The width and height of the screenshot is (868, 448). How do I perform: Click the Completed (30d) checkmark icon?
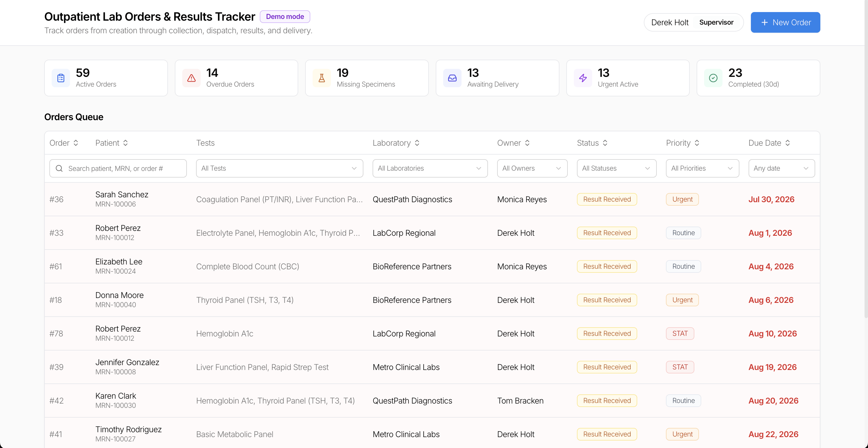click(x=713, y=78)
